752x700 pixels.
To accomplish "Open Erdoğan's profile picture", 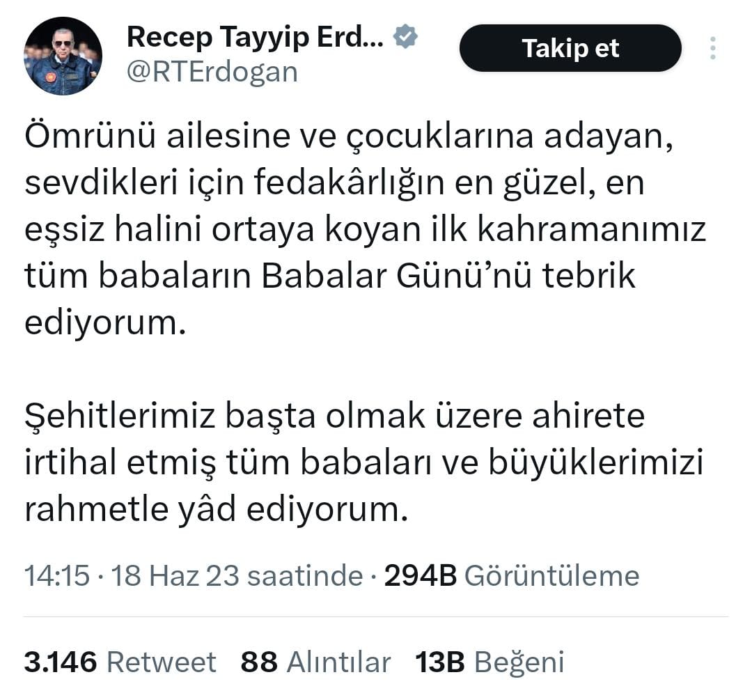I will (x=63, y=56).
